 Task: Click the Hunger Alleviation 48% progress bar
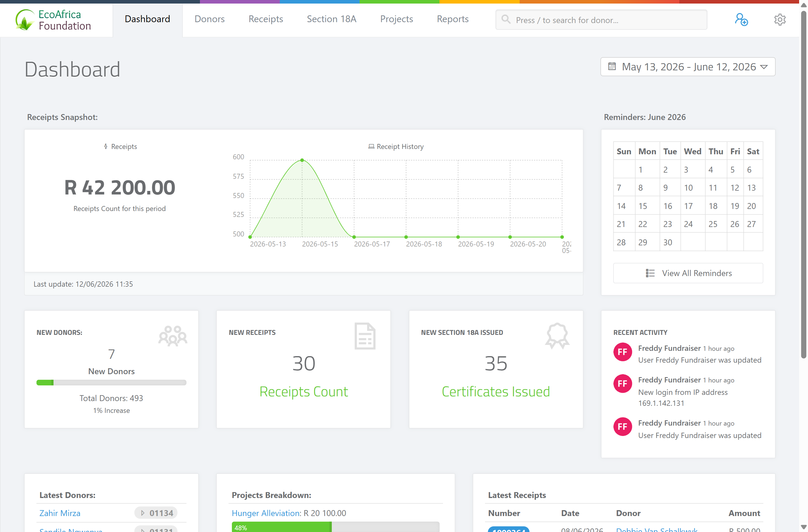(x=335, y=527)
